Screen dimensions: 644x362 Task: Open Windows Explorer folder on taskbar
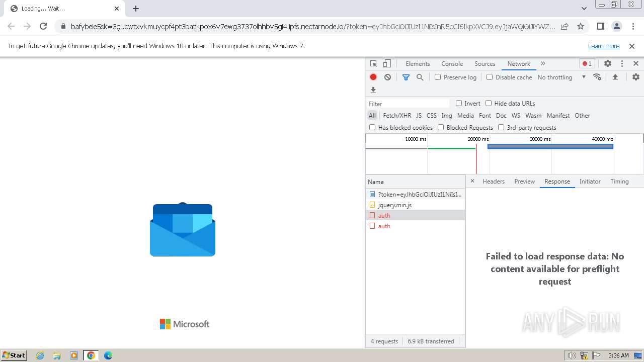(57, 355)
